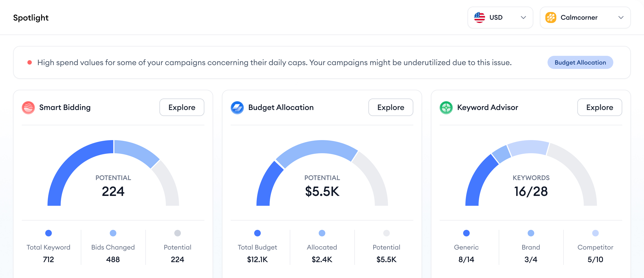Click the gauge value 16/28

(x=531, y=191)
